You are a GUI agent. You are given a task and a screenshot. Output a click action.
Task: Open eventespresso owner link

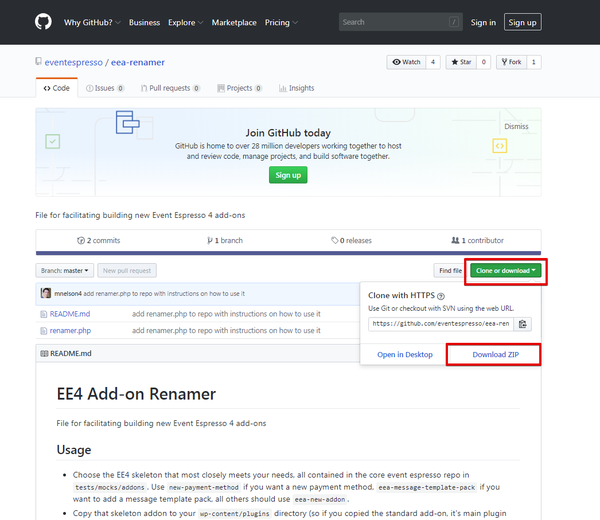tap(73, 62)
